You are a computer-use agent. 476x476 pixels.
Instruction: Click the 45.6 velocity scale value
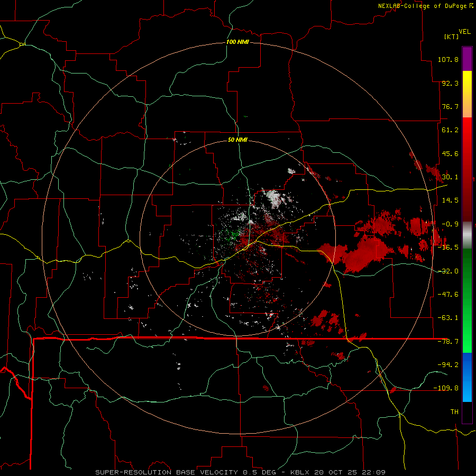(x=450, y=153)
